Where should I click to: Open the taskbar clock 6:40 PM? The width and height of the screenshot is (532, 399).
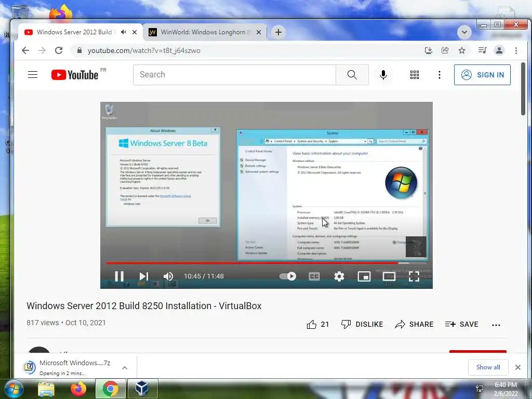[506, 389]
